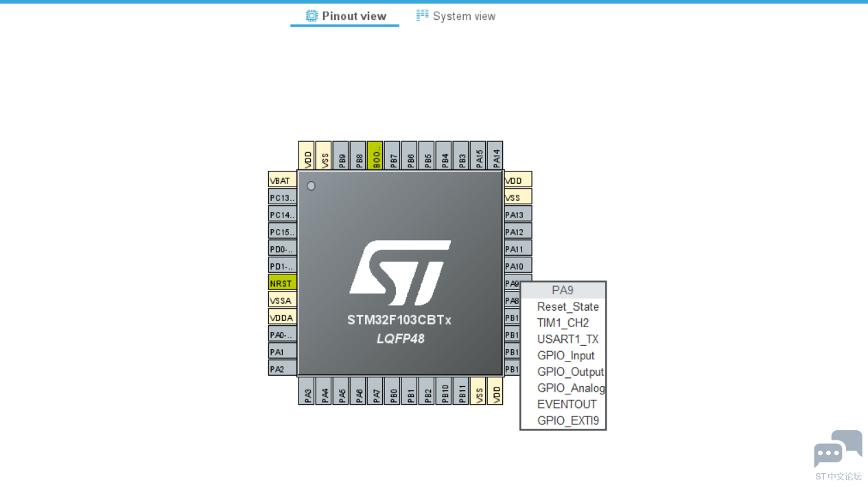Viewport: 868px width, 487px height.
Task: Select Reset_State in the PA9 menu
Action: click(567, 307)
